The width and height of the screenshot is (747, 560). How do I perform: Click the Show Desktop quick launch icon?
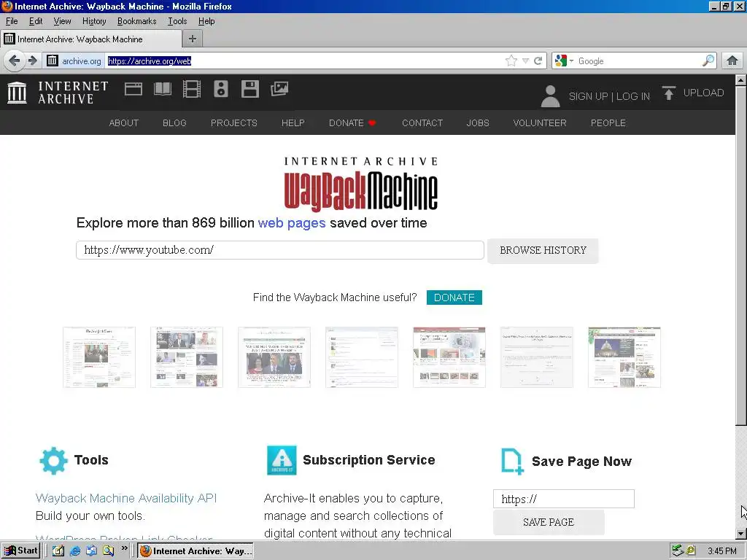(x=58, y=551)
